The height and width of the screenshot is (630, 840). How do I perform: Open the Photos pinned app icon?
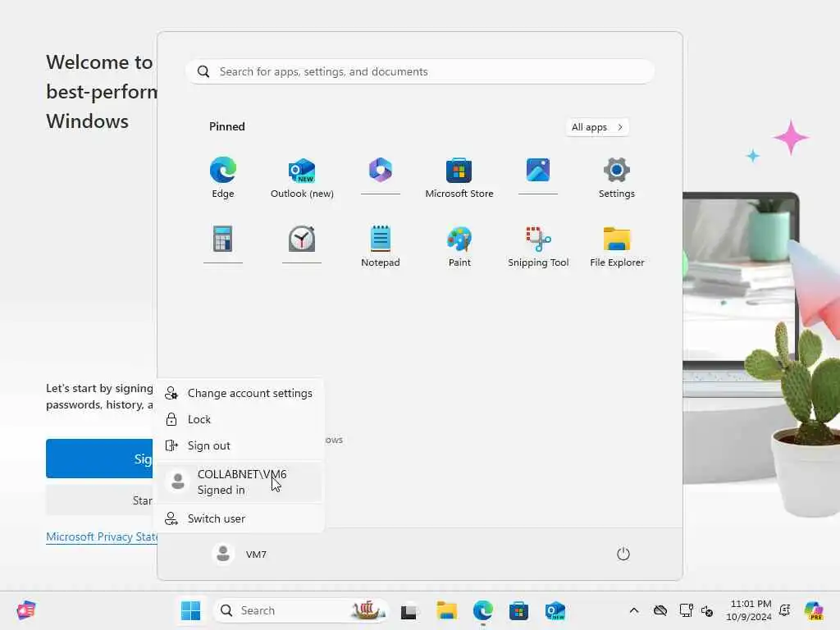click(x=538, y=176)
